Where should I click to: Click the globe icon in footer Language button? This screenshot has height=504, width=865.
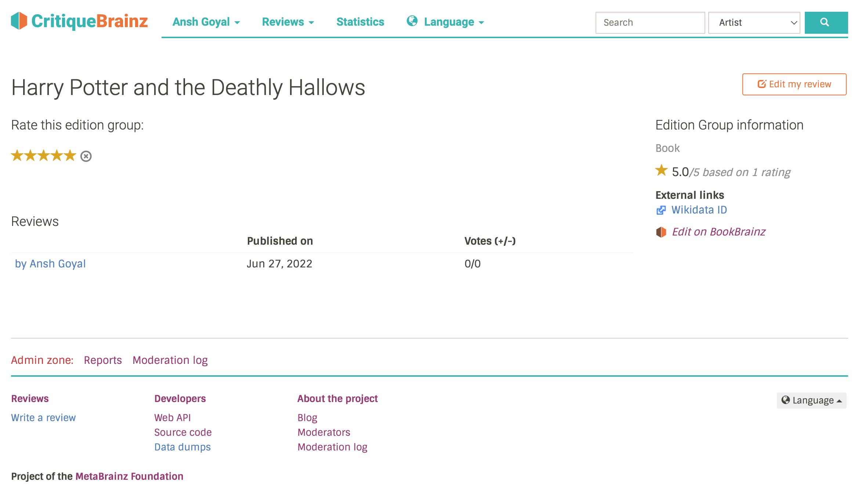786,400
